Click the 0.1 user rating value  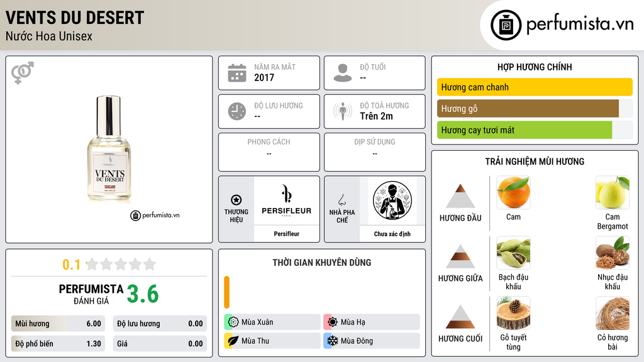click(71, 265)
